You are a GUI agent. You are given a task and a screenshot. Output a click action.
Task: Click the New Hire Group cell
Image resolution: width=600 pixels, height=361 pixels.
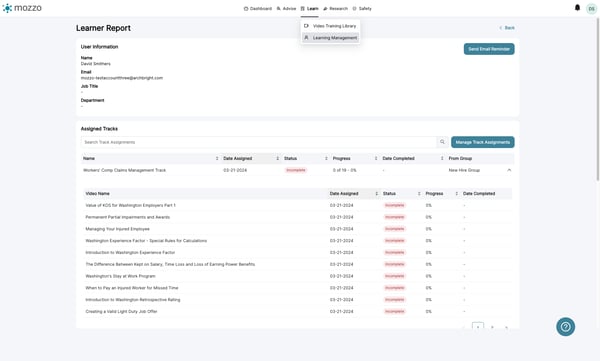pos(464,170)
